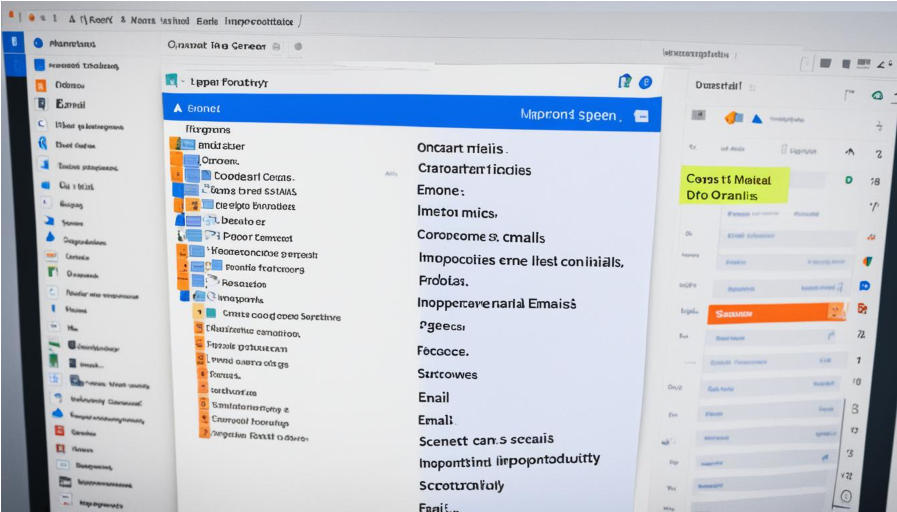Click the grey circle icon after 'Onanat Ias Genear'
897x512 pixels.
298,46
